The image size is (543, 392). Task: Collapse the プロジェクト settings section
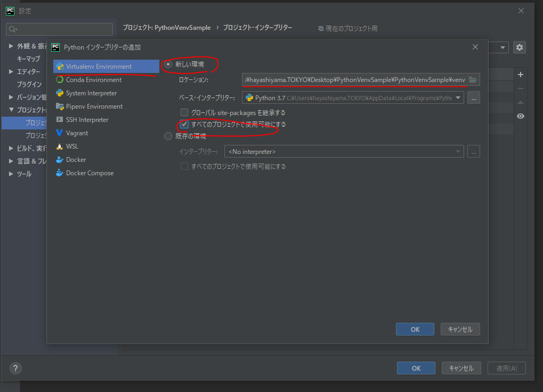pos(11,110)
